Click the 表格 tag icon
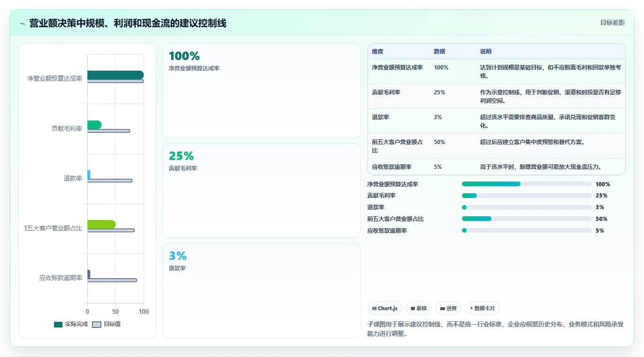The image size is (644, 357). click(x=413, y=309)
